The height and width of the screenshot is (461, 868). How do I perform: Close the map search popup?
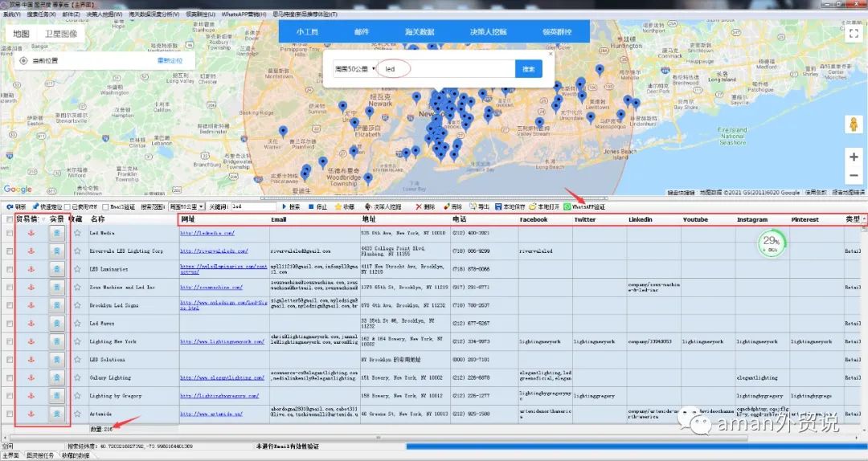click(x=551, y=55)
